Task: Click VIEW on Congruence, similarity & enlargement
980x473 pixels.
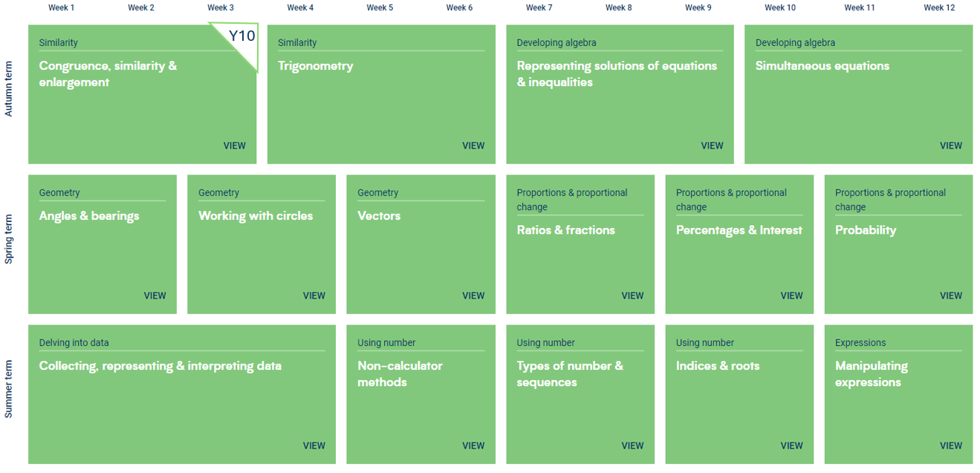Action: tap(235, 146)
